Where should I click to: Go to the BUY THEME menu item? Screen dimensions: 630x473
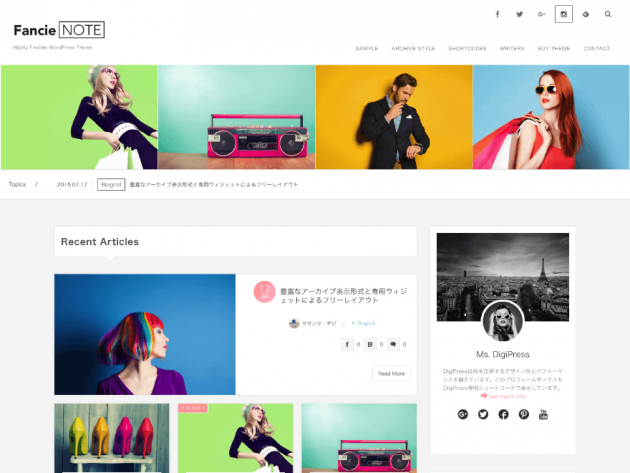pos(554,48)
